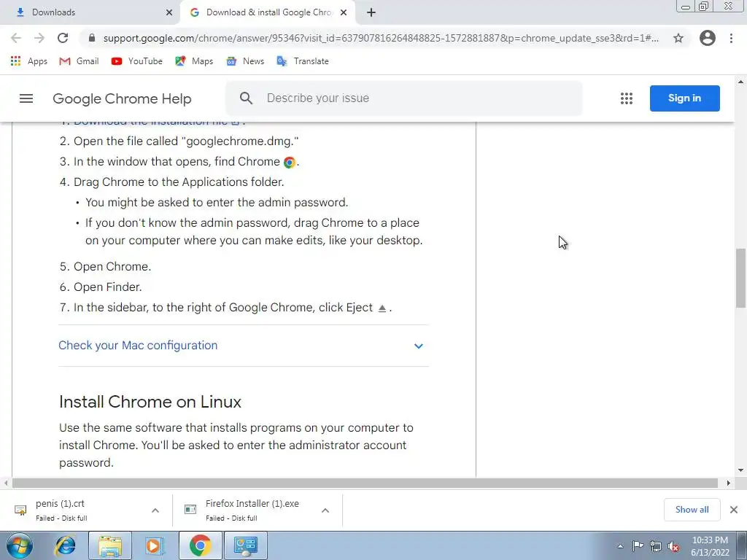The image size is (747, 560).
Task: Click the browser forward arrow
Action: click(x=39, y=38)
